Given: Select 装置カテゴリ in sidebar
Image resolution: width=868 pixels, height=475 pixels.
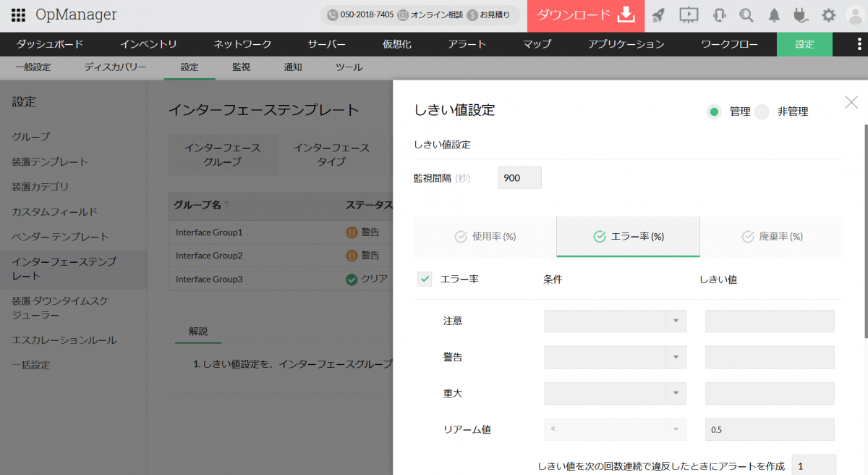Looking at the screenshot, I should pos(41,186).
